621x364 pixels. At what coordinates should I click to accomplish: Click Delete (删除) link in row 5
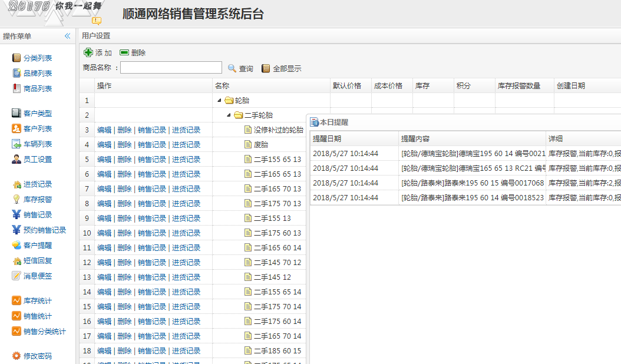point(124,159)
